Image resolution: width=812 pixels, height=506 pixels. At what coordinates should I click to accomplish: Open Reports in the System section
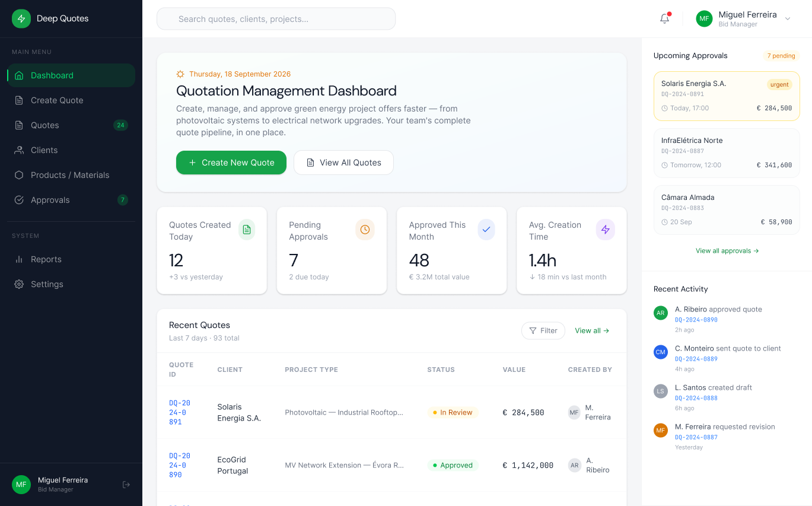[71, 259]
